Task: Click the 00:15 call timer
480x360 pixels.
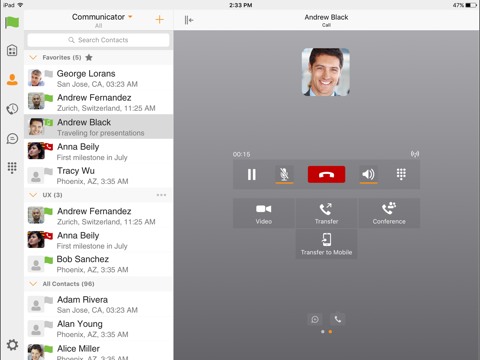Action: [x=241, y=154]
